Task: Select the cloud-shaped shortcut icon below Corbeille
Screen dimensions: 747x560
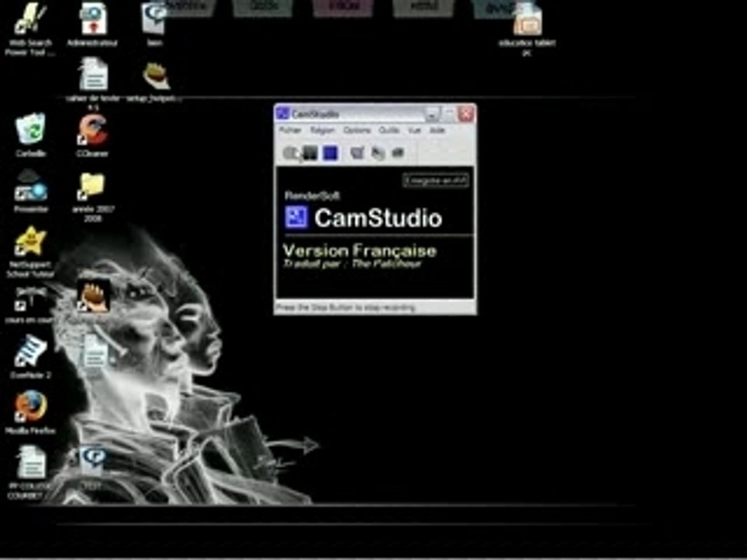Action: 30,191
